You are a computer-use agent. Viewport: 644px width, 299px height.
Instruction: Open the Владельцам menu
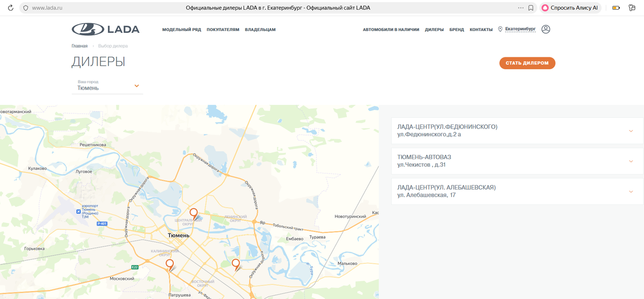[260, 30]
